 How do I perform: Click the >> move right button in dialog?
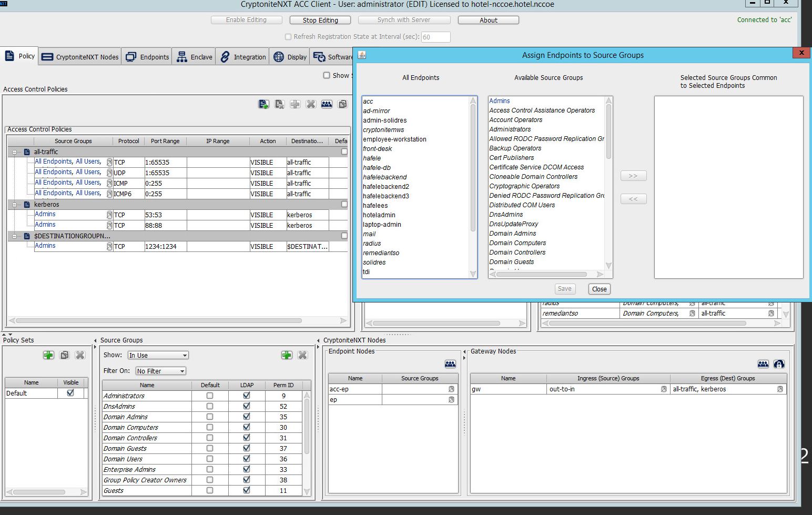(x=633, y=176)
